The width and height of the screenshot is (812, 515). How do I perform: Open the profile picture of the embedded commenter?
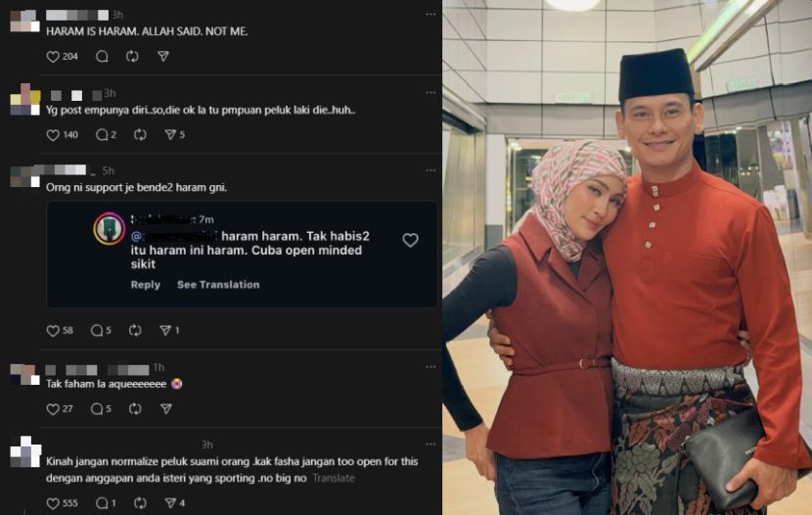click(x=110, y=228)
